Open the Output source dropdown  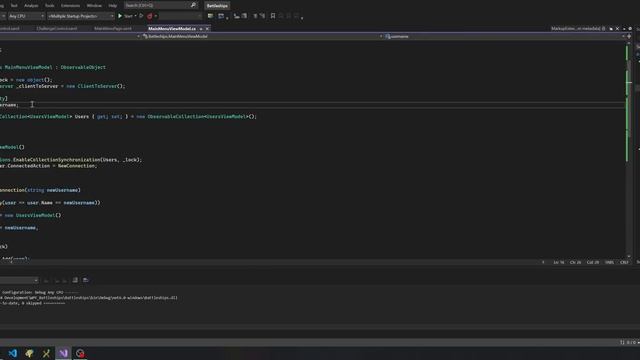tap(19, 280)
